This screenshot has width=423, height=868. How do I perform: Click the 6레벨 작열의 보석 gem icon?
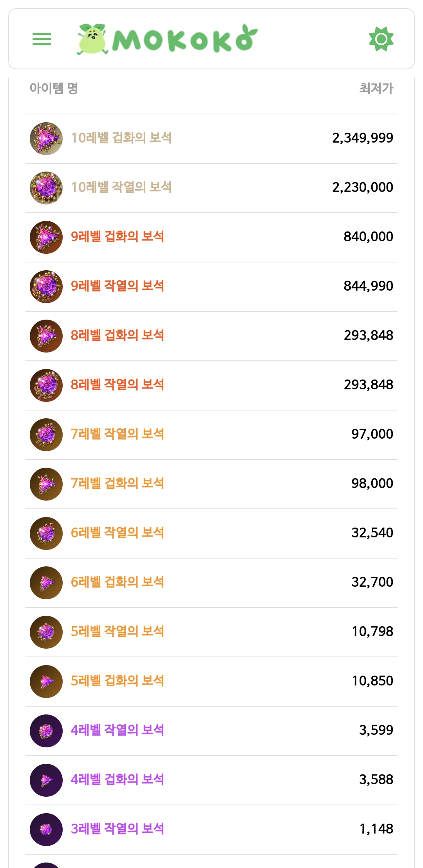click(x=46, y=533)
